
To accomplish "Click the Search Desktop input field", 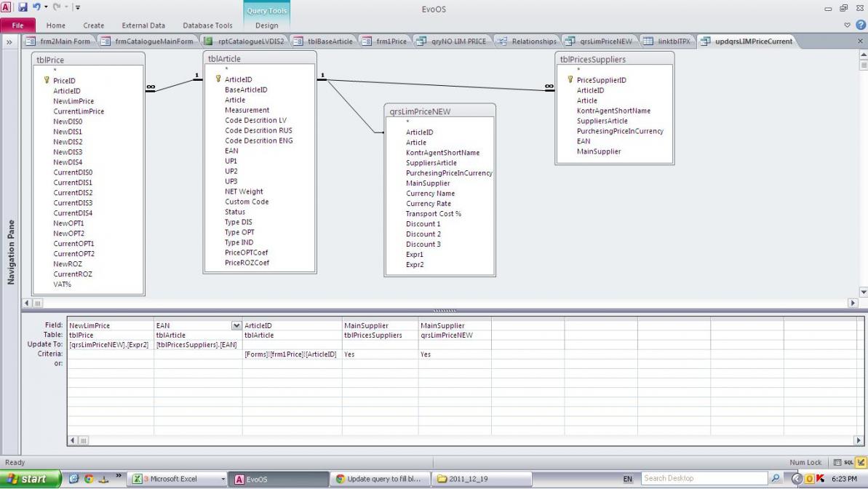I will pyautogui.click(x=704, y=479).
